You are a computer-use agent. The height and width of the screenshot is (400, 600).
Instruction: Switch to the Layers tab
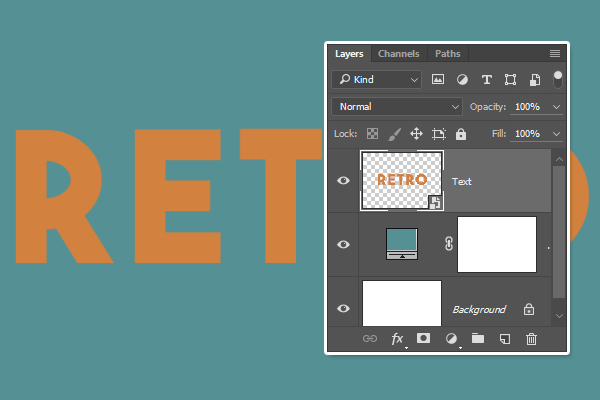(x=349, y=54)
